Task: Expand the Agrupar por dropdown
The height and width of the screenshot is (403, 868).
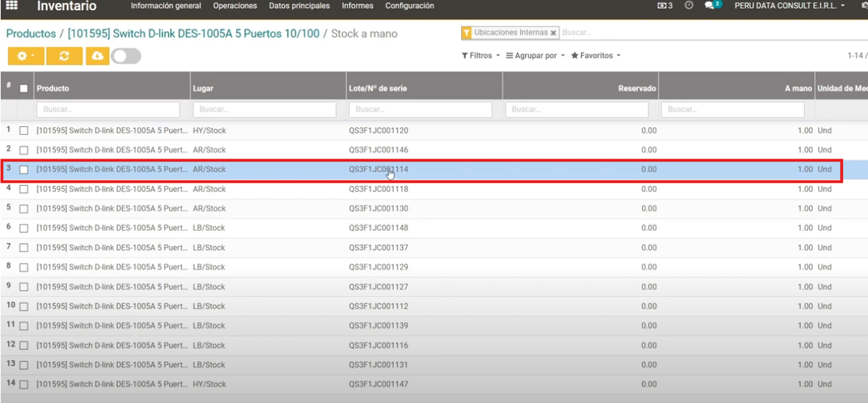Action: (535, 55)
